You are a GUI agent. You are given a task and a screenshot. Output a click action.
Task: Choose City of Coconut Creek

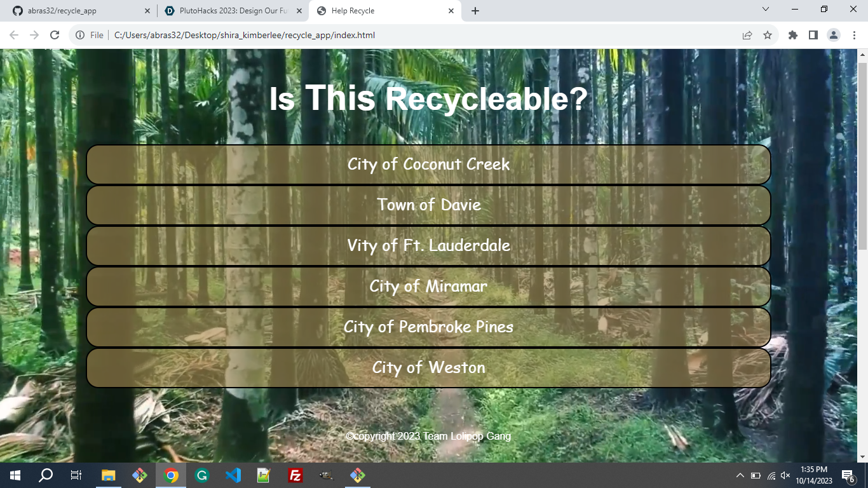pyautogui.click(x=428, y=164)
